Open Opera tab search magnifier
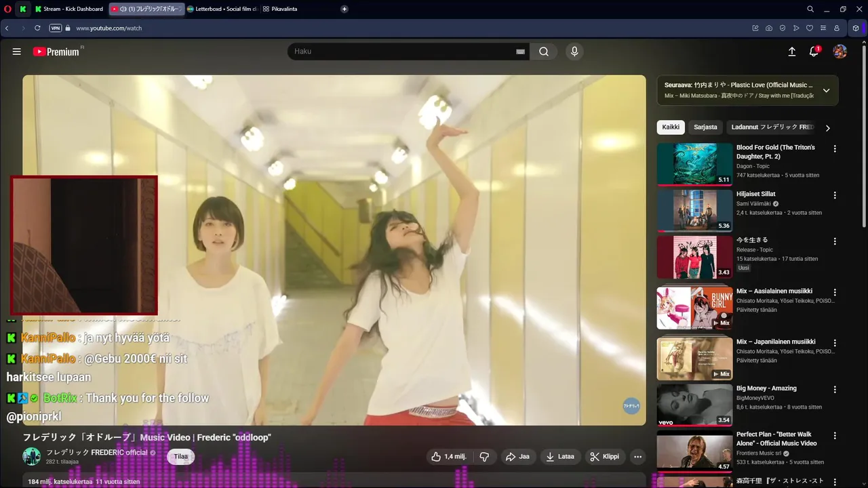The height and width of the screenshot is (488, 868). pyautogui.click(x=810, y=9)
